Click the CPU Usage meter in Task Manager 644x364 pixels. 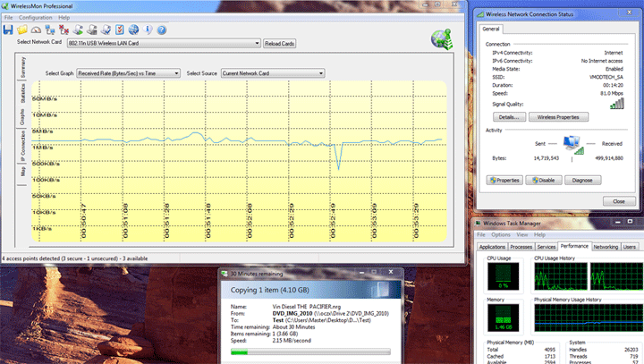[x=503, y=276]
